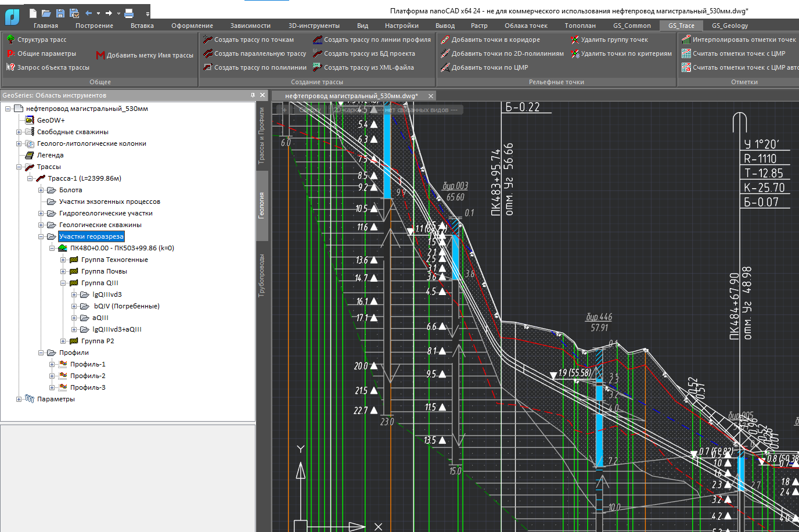The height and width of the screenshot is (532, 799).
Task: Pin the GeoSeries tool panel
Action: [253, 95]
